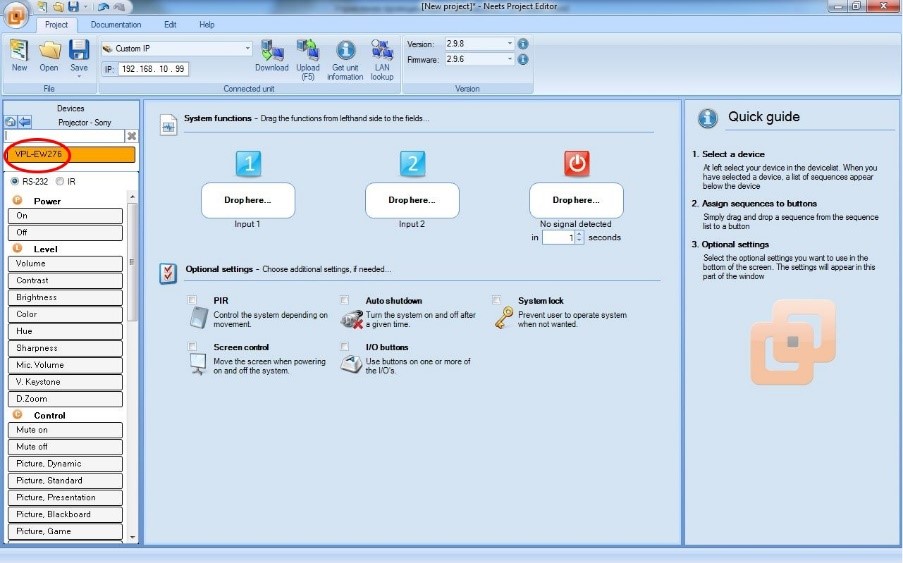Click the Upload (F5) icon

coord(308,51)
